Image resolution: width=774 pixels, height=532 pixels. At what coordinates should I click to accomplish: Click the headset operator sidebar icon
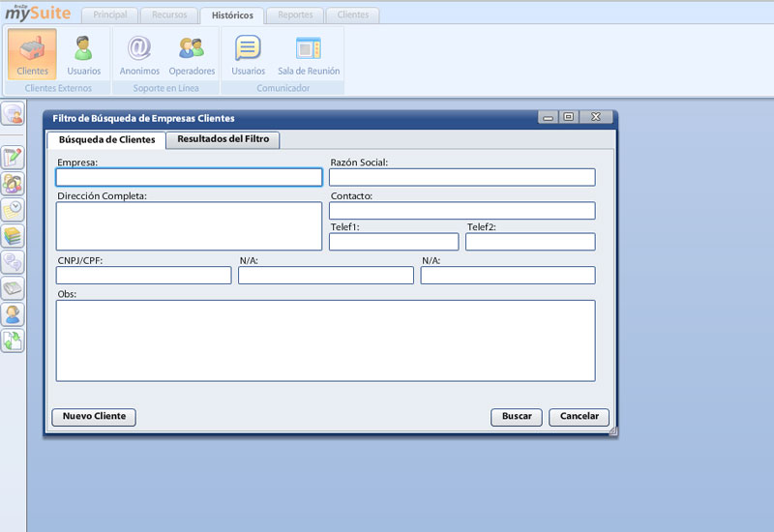click(x=13, y=314)
